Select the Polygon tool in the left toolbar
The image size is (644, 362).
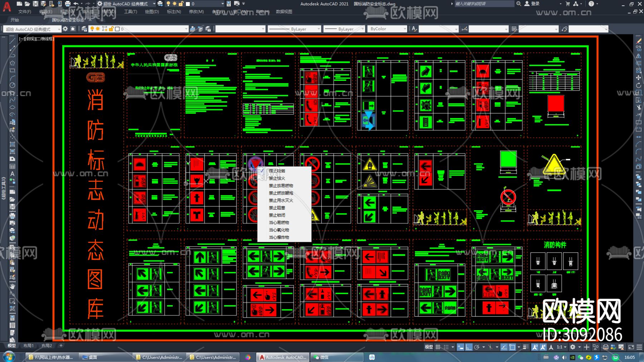12,63
